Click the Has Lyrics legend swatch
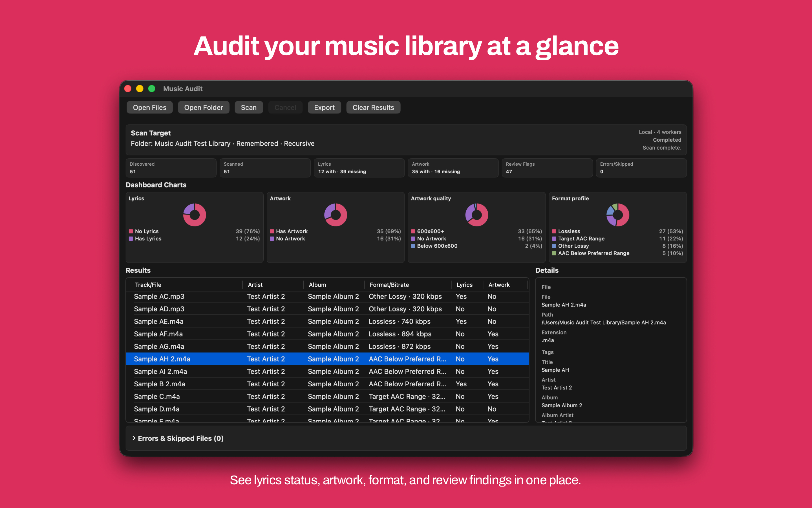Image resolution: width=812 pixels, height=508 pixels. pyautogui.click(x=131, y=238)
